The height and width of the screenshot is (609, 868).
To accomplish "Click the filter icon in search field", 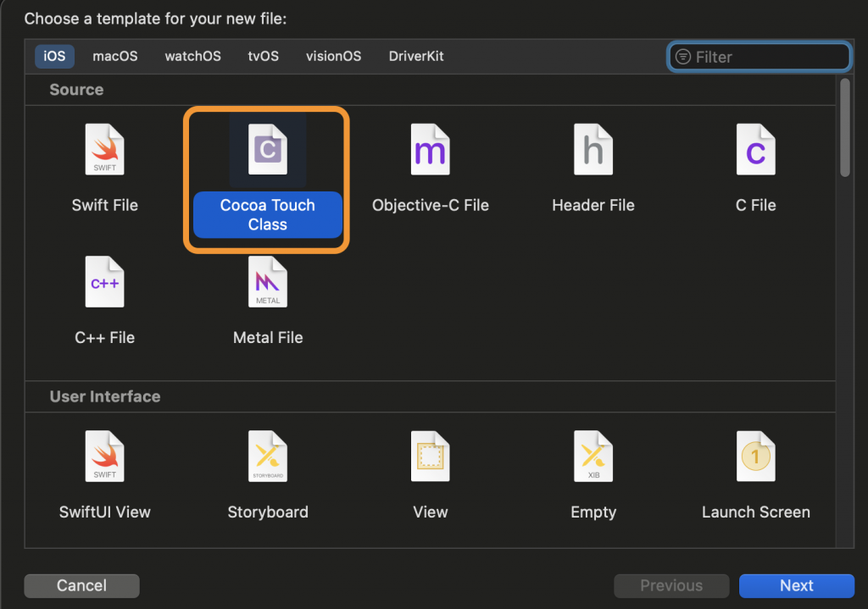I will tap(683, 57).
